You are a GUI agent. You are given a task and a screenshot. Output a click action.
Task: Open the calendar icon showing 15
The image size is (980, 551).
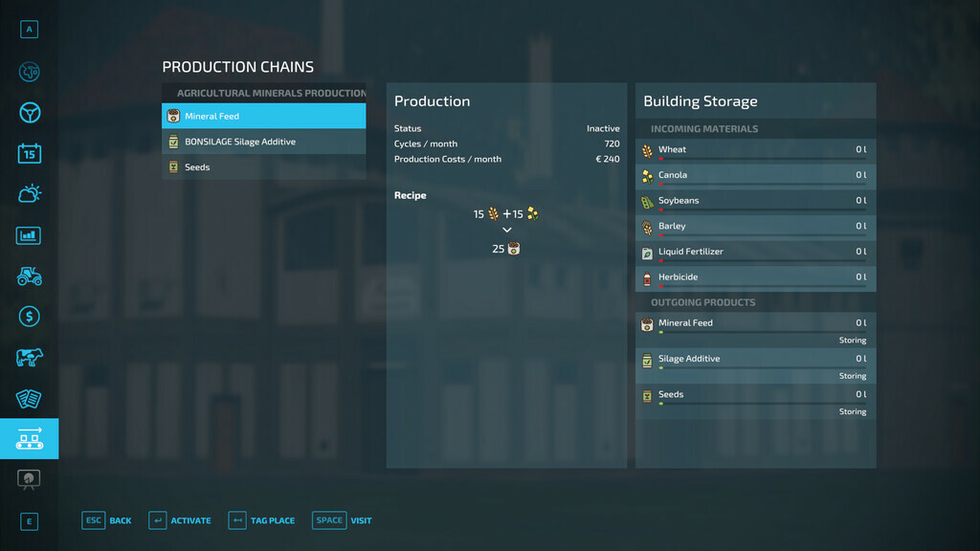[29, 153]
